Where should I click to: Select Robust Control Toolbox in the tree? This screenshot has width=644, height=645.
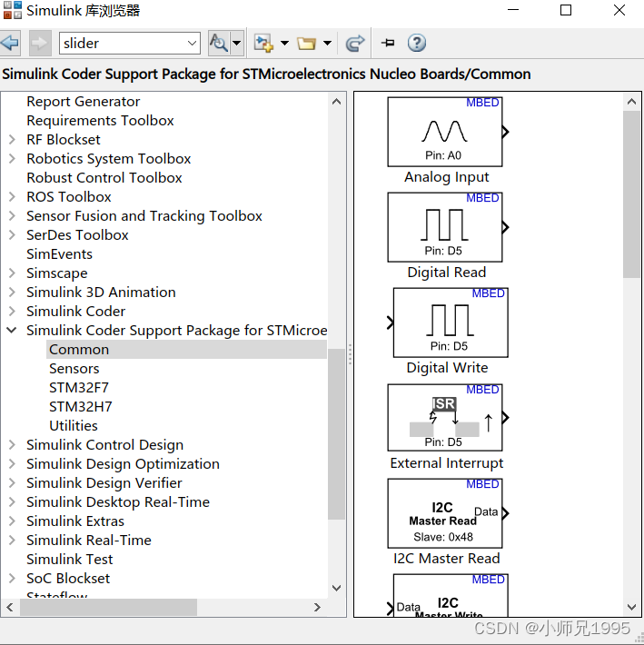point(104,178)
